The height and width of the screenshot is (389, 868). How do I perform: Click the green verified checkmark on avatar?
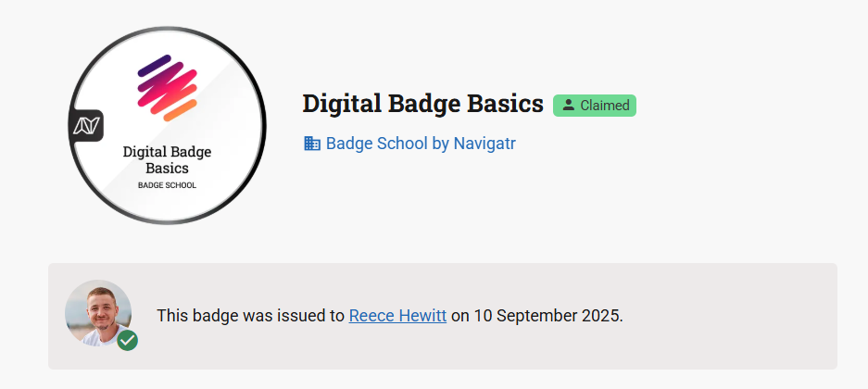point(128,340)
